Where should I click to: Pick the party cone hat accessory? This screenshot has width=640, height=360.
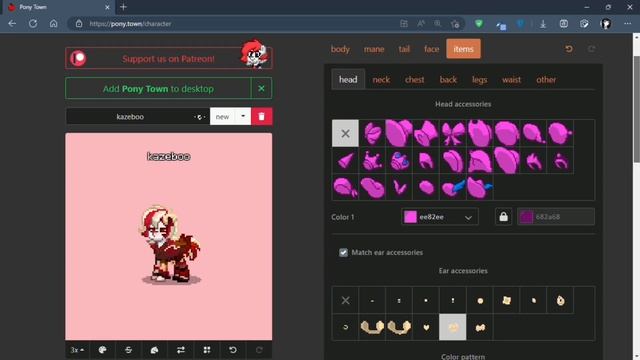point(345,160)
